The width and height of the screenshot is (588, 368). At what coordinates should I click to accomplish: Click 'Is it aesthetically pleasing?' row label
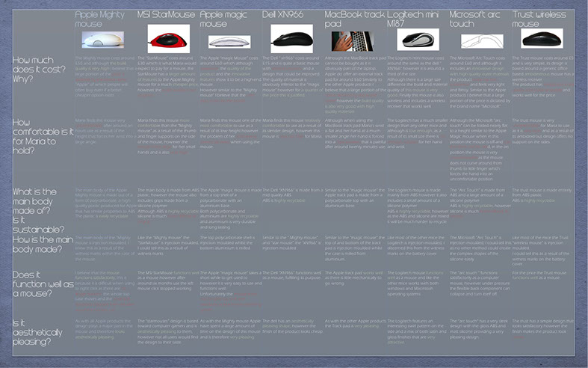pos(39,328)
